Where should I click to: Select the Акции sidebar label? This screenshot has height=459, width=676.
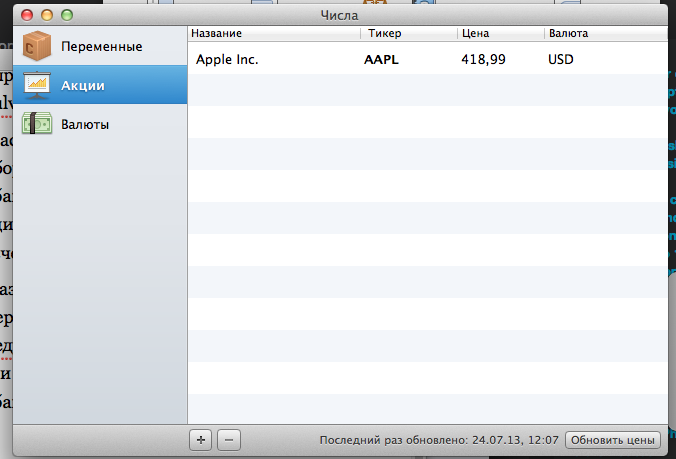[83, 85]
